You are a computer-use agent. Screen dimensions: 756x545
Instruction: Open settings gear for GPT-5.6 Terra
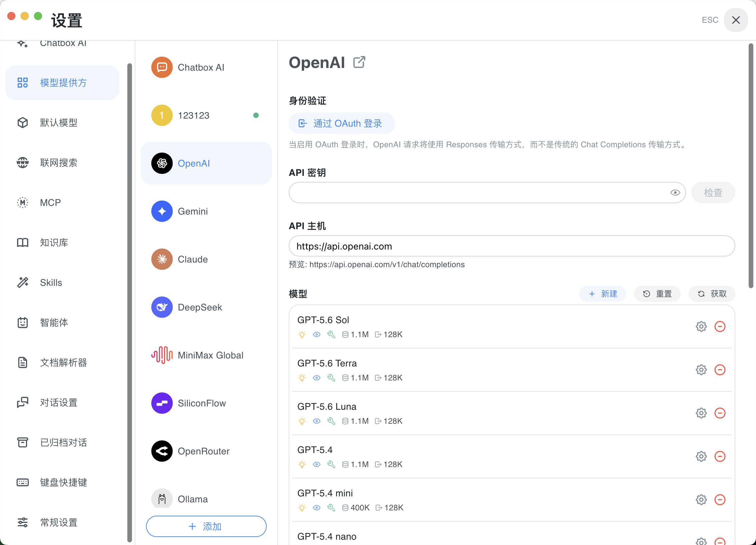click(x=701, y=370)
